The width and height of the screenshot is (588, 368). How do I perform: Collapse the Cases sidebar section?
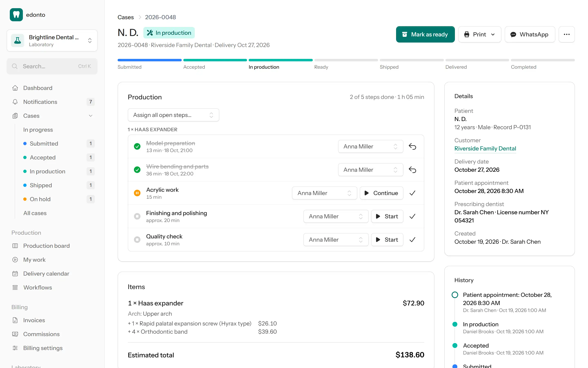tap(52, 116)
